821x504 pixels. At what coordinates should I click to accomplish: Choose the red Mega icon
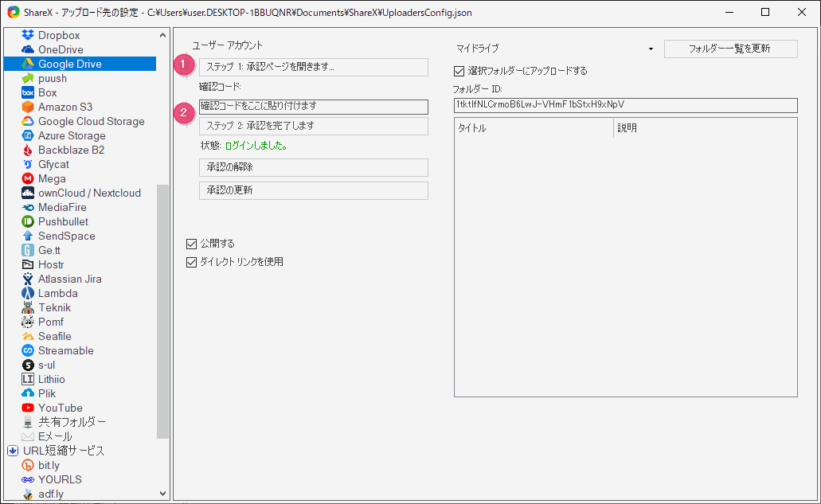tap(28, 178)
